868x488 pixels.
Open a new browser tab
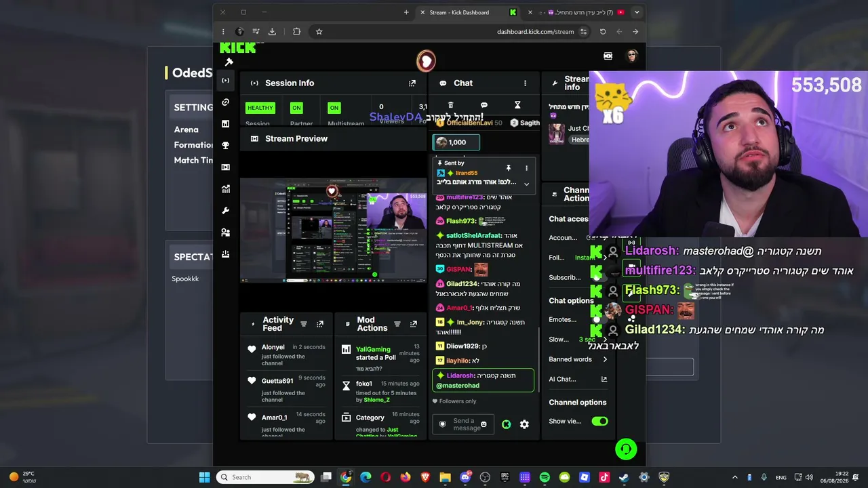coord(406,12)
